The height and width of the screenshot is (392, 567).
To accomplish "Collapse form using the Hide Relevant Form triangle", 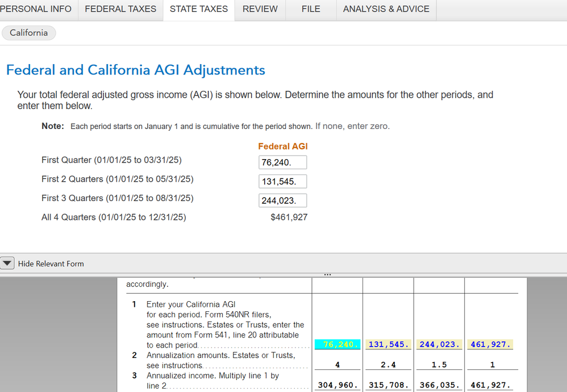I will point(7,263).
